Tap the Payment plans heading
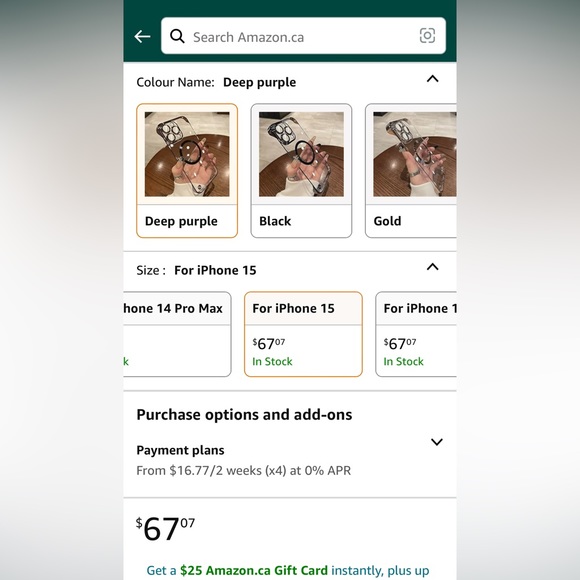This screenshot has height=580, width=580. tap(180, 450)
